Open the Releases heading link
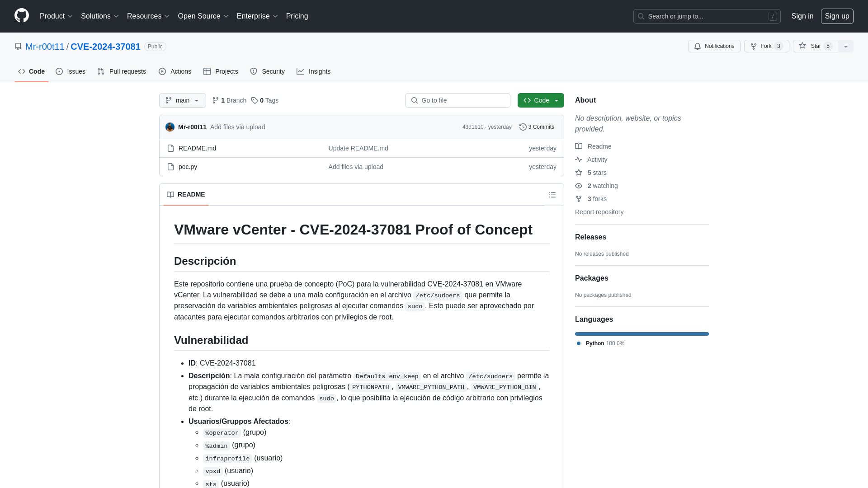868x488 pixels. pyautogui.click(x=590, y=237)
